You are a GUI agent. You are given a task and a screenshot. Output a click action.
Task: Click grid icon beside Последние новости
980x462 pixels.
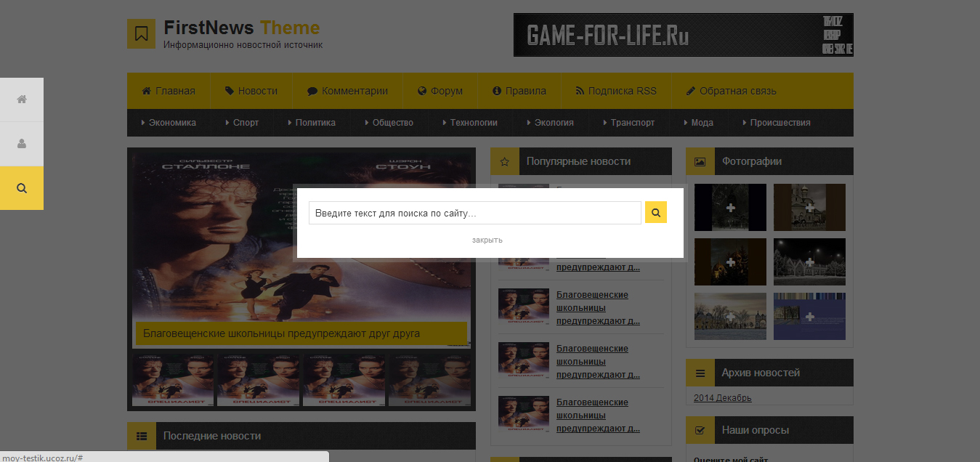[x=142, y=436]
